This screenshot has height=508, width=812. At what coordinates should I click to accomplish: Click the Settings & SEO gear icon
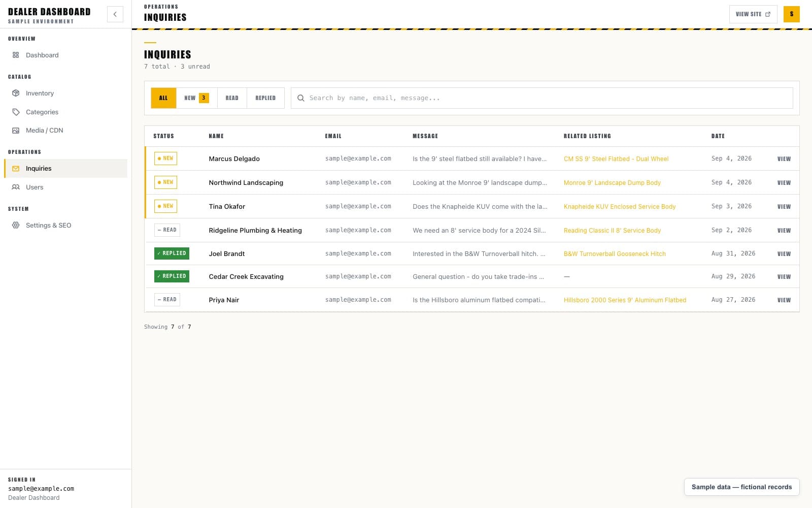pyautogui.click(x=16, y=225)
